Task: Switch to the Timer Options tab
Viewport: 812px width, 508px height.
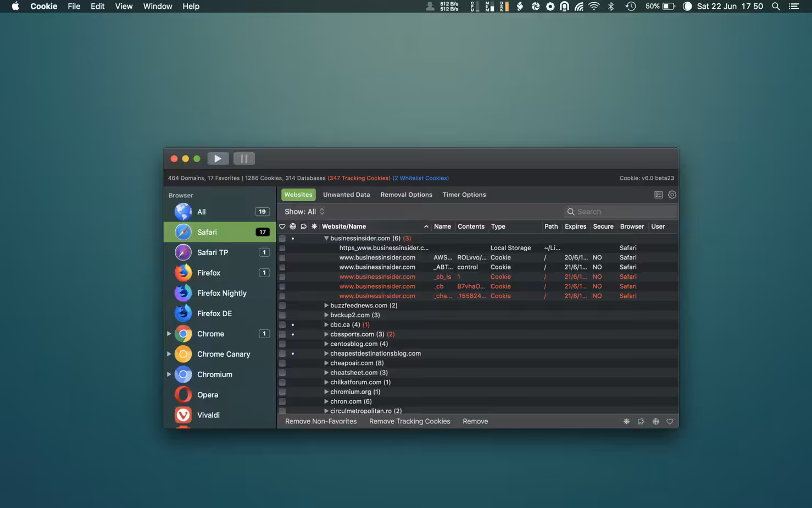Action: [x=464, y=195]
